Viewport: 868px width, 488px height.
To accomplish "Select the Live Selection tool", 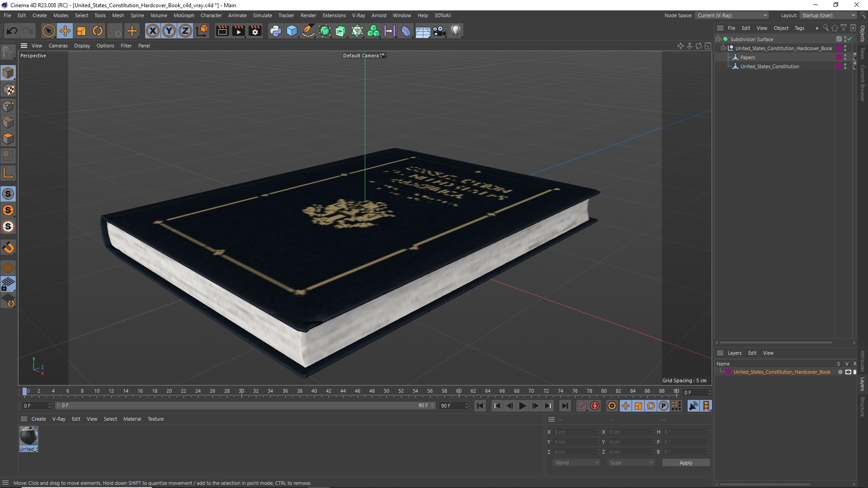I will (48, 31).
